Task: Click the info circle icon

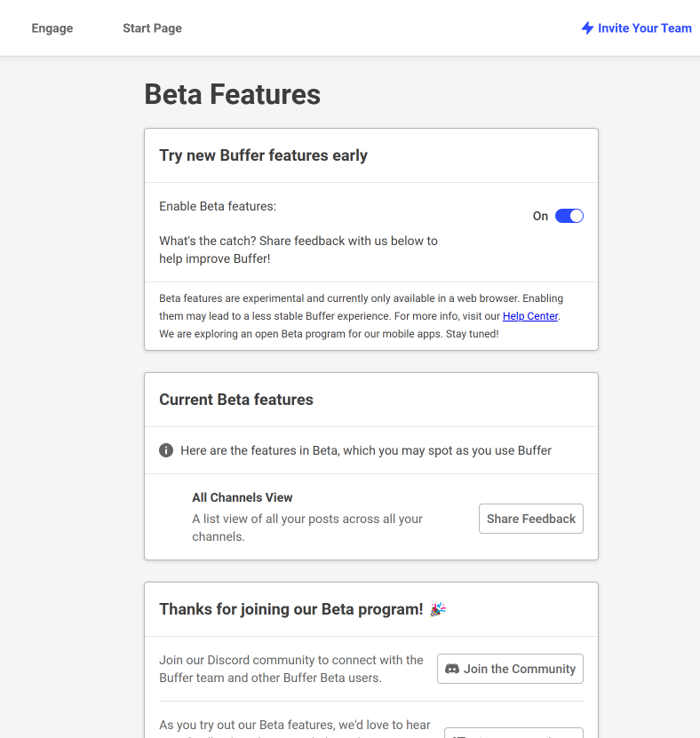Action: pyautogui.click(x=166, y=450)
